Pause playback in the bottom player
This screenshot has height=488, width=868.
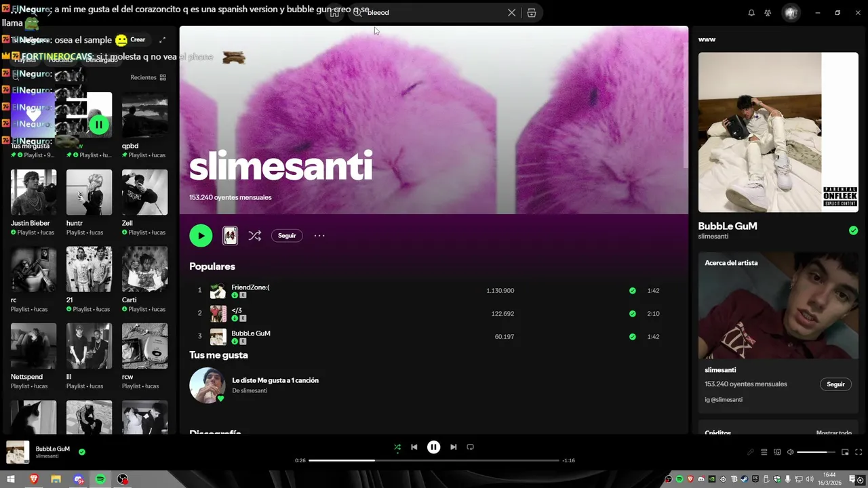(433, 447)
